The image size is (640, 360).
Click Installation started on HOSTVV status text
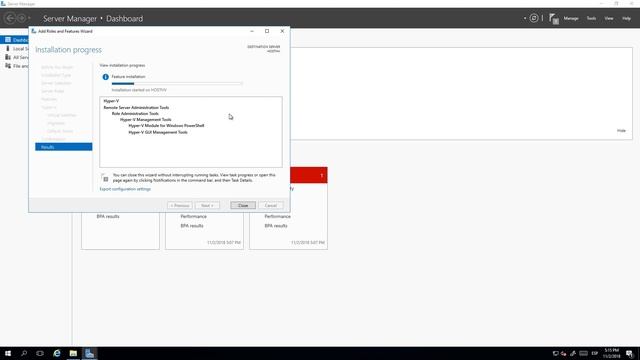[x=139, y=90]
